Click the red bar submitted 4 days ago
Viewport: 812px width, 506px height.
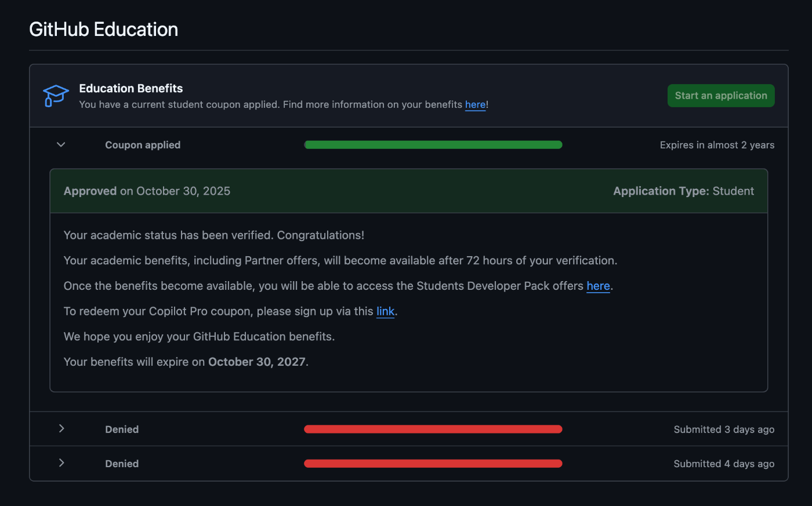pos(433,464)
